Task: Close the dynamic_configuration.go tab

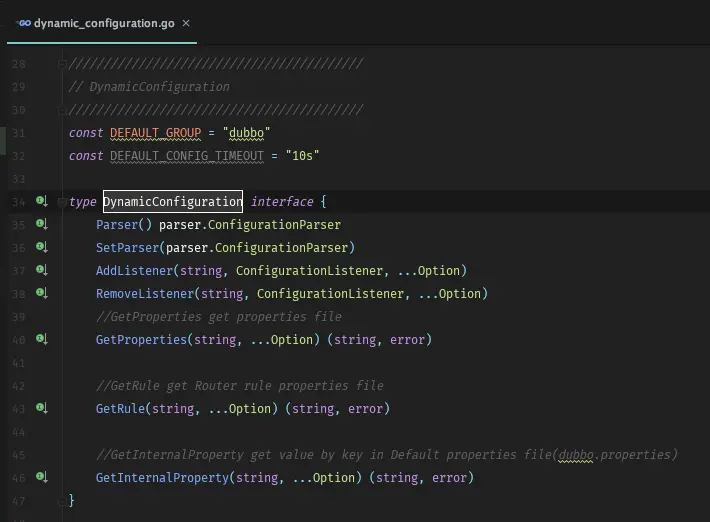Action: click(x=186, y=23)
